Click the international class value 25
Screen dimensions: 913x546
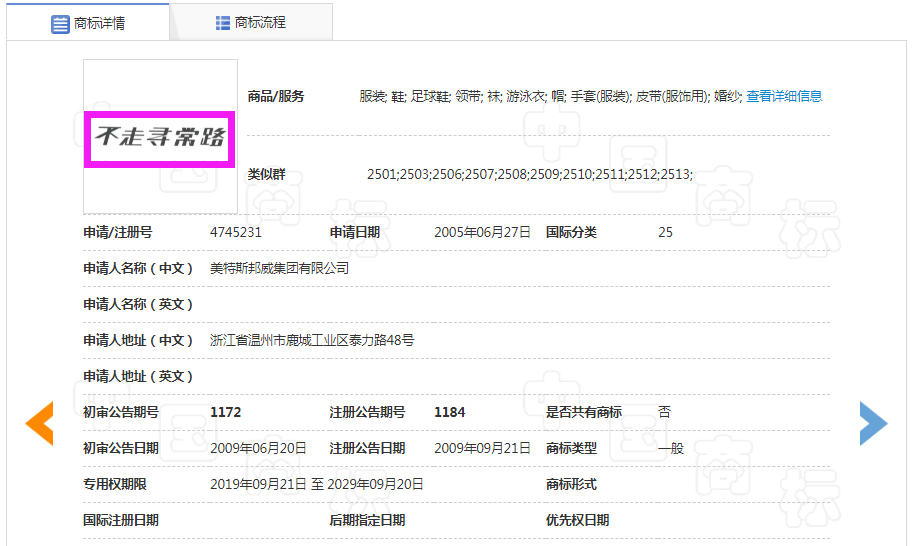[665, 232]
